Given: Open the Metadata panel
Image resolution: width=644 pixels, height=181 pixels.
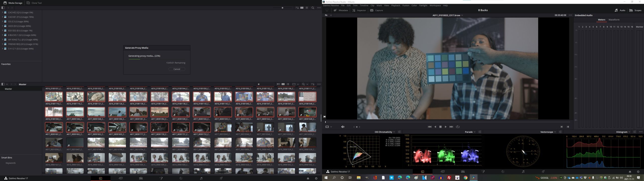Looking at the screenshot, I should click(341, 10).
